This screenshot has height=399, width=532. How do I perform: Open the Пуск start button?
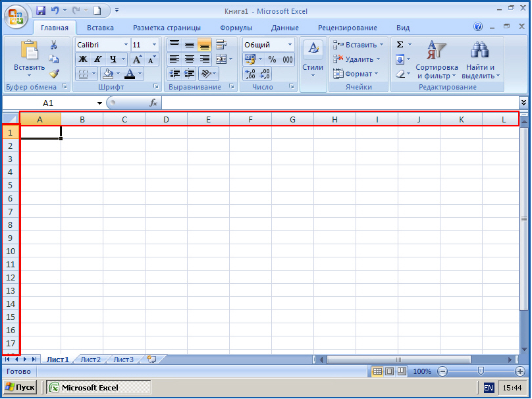20,387
